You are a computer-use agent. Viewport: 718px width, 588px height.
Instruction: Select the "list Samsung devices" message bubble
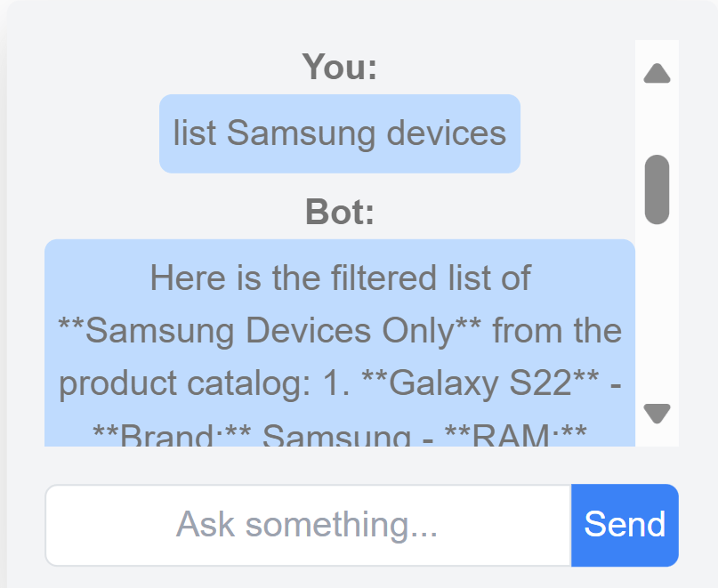(x=339, y=133)
